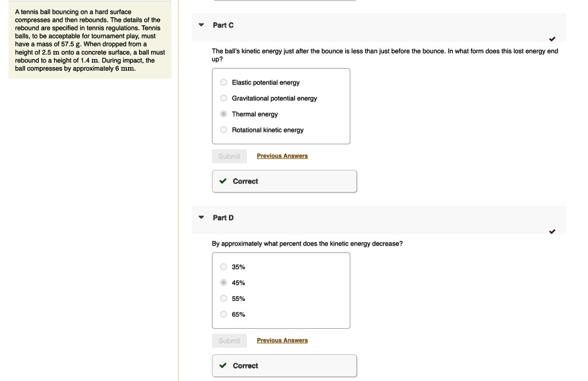Pick the Rotational kinetic energy option
The width and height of the screenshot is (588, 381).
[224, 130]
